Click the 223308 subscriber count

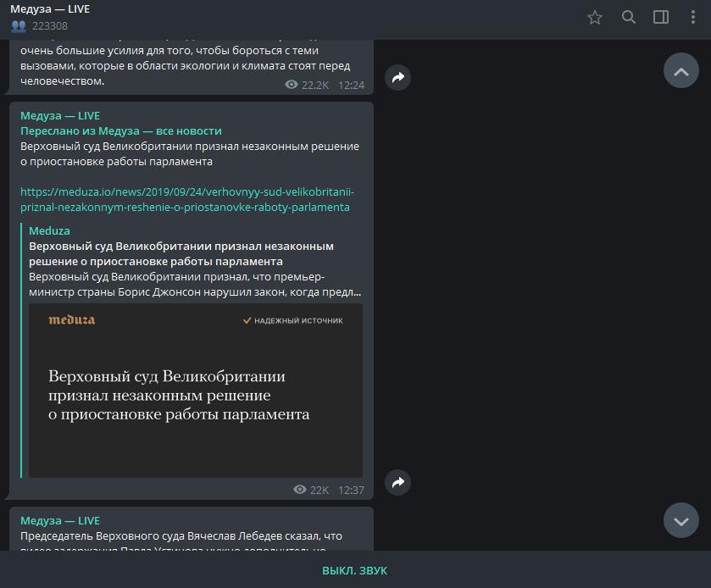point(50,25)
